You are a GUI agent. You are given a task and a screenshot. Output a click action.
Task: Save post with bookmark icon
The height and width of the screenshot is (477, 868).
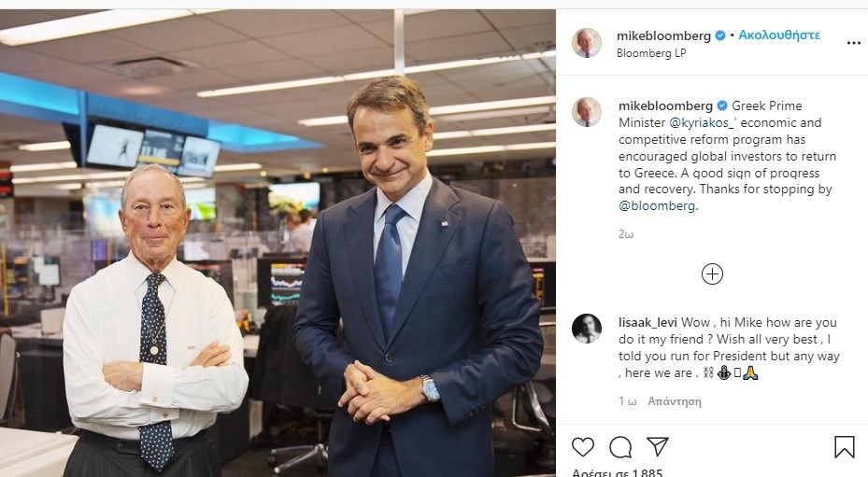(845, 446)
